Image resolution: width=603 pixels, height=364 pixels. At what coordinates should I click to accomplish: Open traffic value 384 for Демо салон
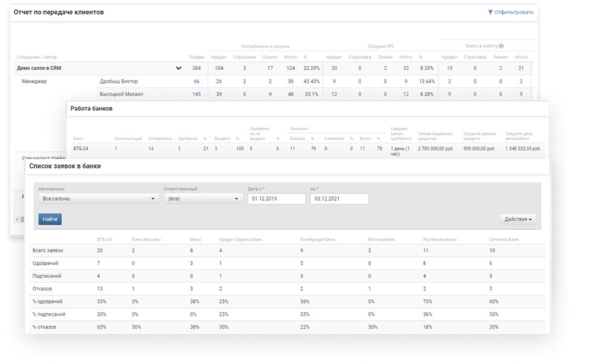tap(197, 68)
